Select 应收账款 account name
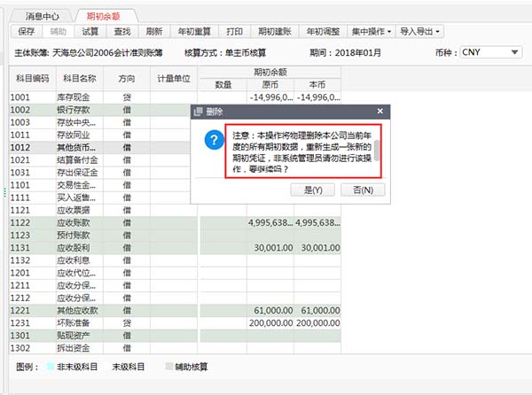Viewport: 532px width, 395px height. (74, 222)
